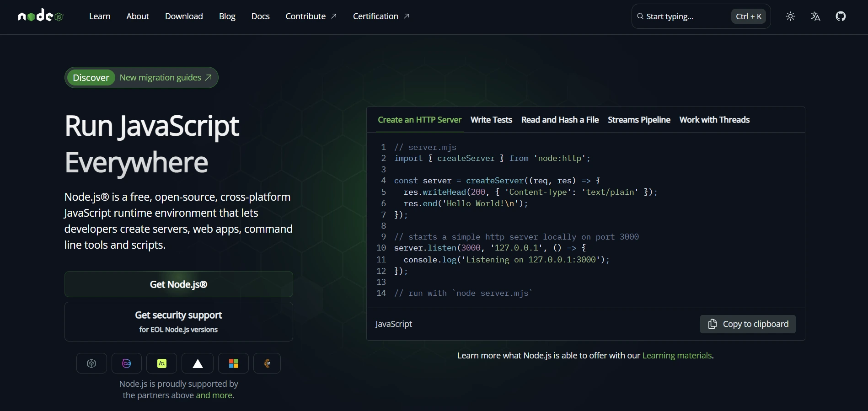Click the console.log('Listening on' line

pyautogui.click(x=507, y=260)
